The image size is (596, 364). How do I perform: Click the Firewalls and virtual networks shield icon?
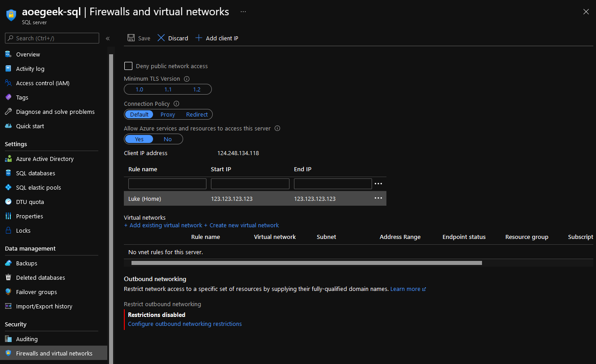pos(8,353)
